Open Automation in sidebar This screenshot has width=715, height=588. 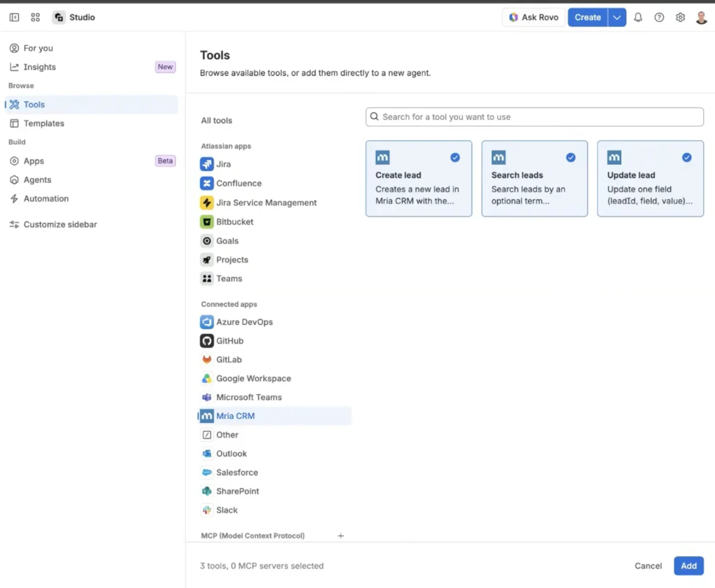tap(92, 199)
